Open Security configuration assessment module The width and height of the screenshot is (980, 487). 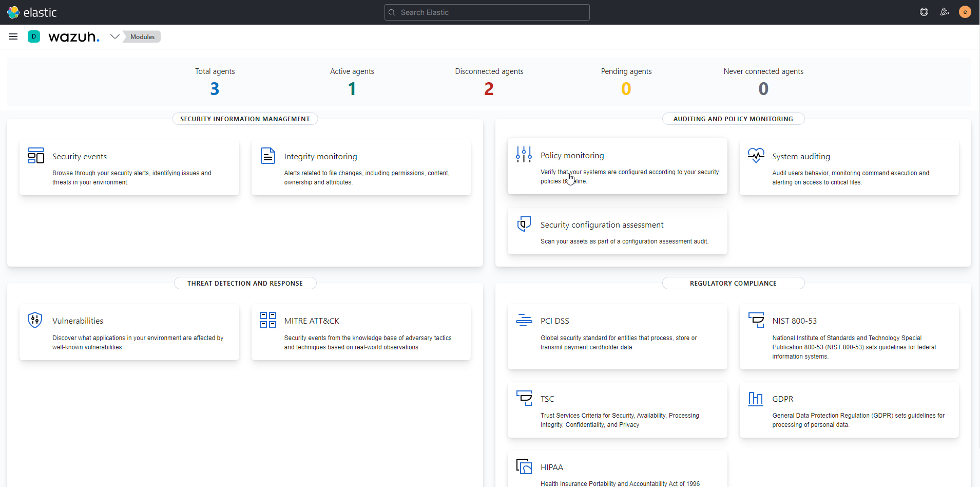point(602,225)
